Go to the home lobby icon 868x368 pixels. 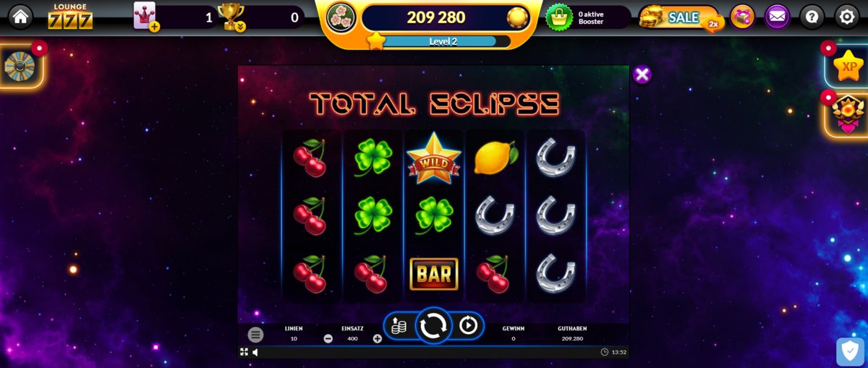(x=20, y=17)
